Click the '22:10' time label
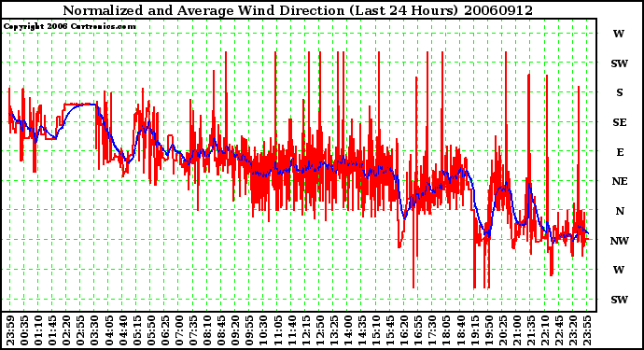 (x=545, y=330)
